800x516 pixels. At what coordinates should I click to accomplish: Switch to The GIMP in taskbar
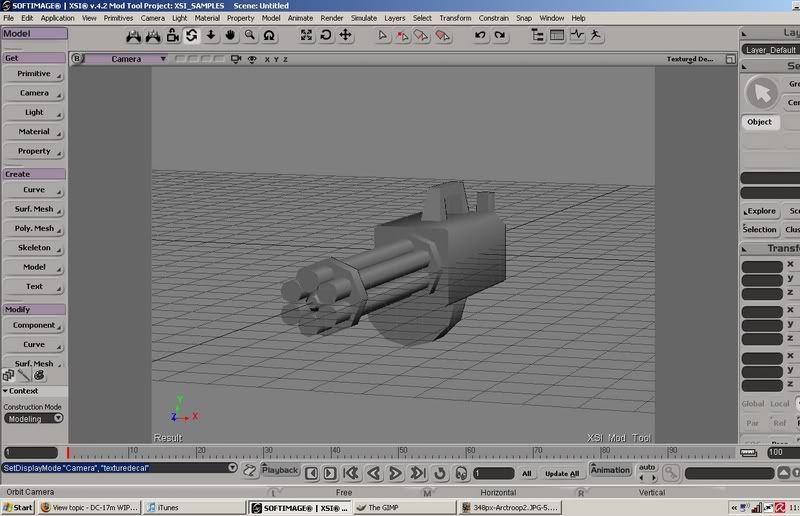pos(404,508)
